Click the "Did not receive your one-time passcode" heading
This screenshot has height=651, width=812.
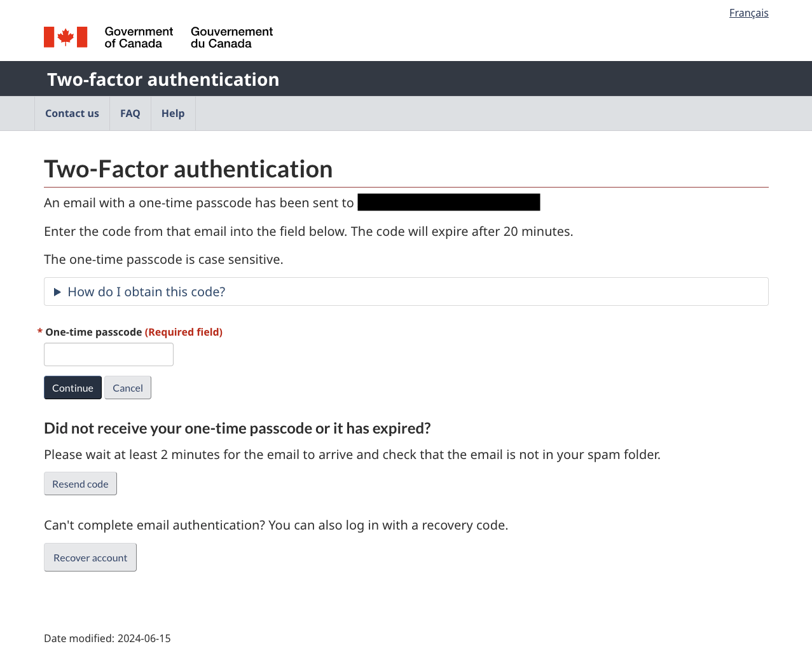[237, 428]
